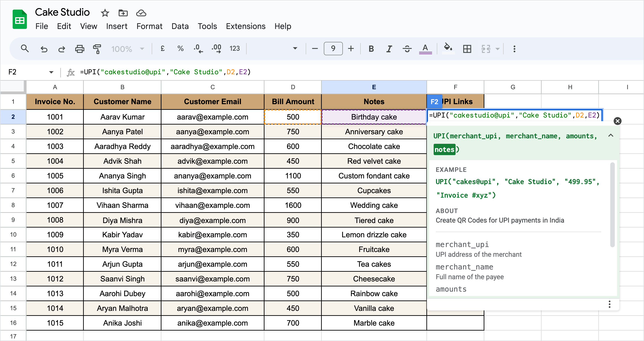Screen dimensions: 644x341
Task: Increase decimal places
Action: (x=216, y=48)
